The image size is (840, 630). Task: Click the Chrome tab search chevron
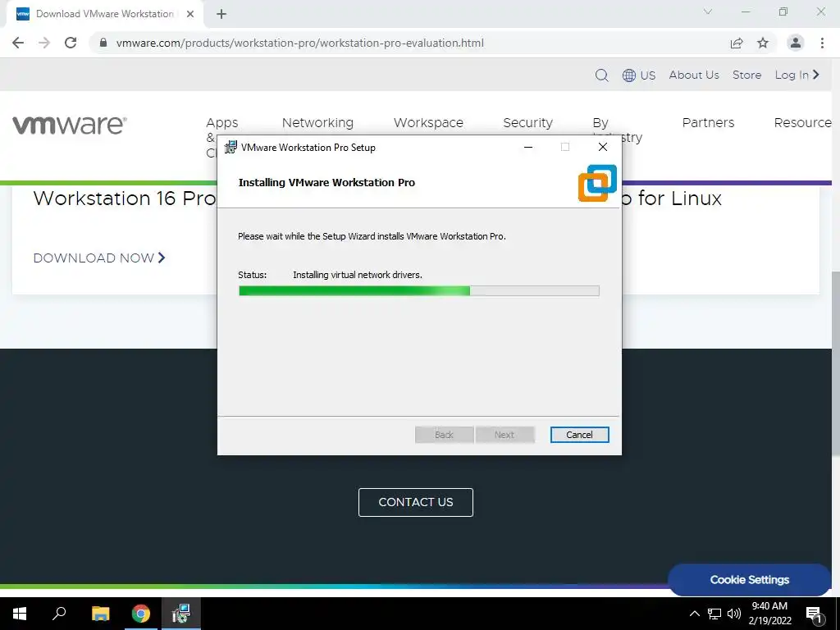pyautogui.click(x=708, y=11)
